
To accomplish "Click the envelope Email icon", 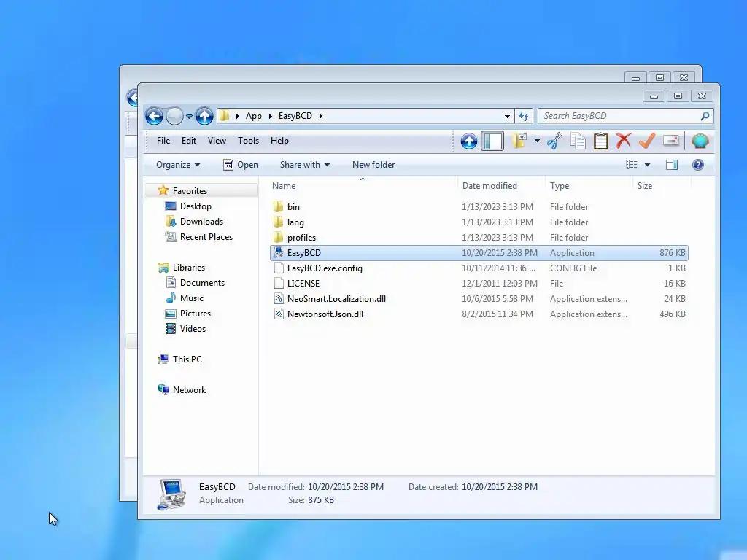I will tap(671, 141).
